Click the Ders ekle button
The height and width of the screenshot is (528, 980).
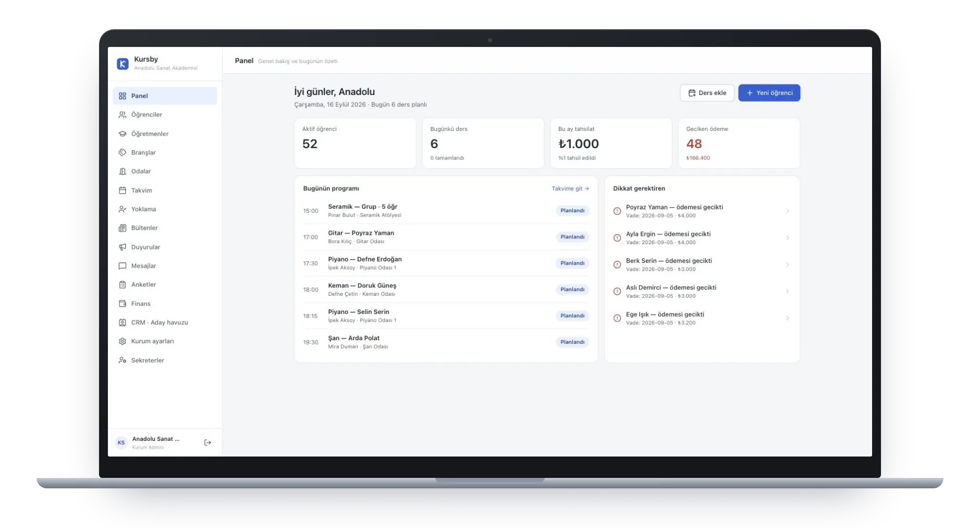707,93
